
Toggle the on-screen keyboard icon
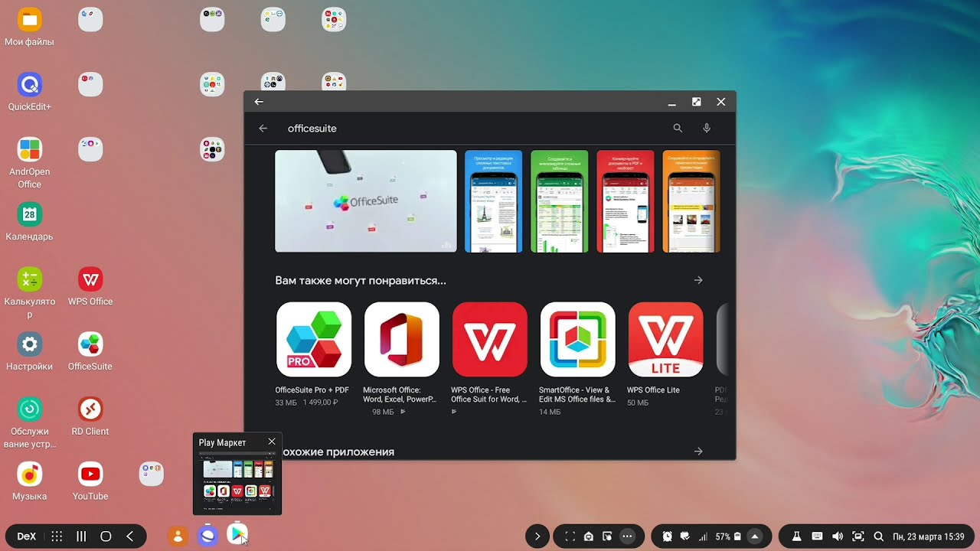(x=817, y=536)
